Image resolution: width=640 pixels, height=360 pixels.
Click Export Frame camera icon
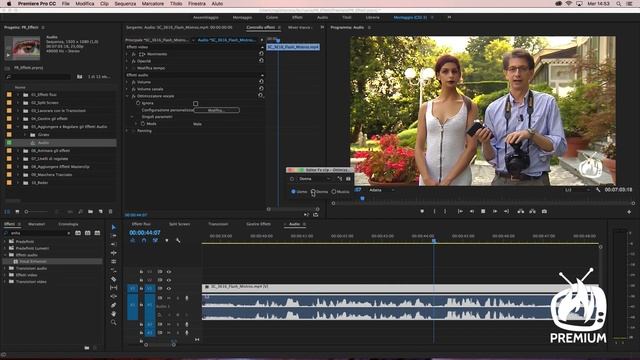tap(544, 211)
